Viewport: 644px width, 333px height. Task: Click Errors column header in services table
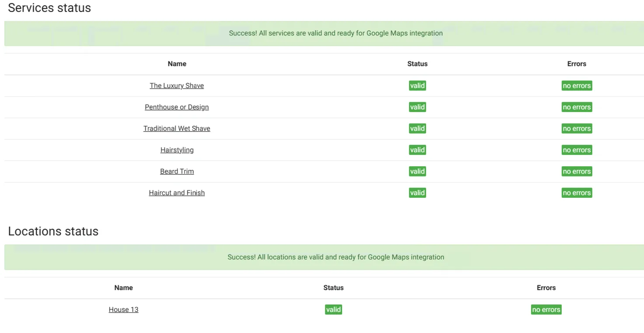click(x=577, y=64)
